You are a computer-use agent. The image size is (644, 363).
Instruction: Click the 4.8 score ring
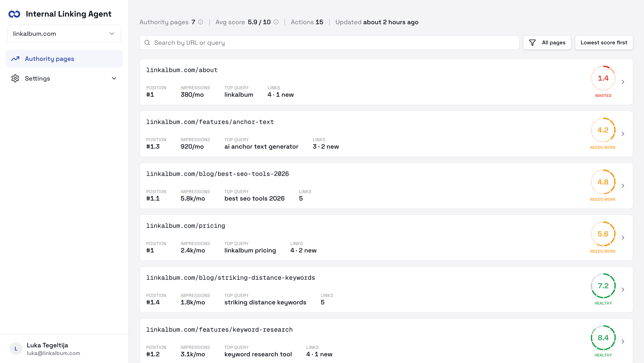pos(603,182)
